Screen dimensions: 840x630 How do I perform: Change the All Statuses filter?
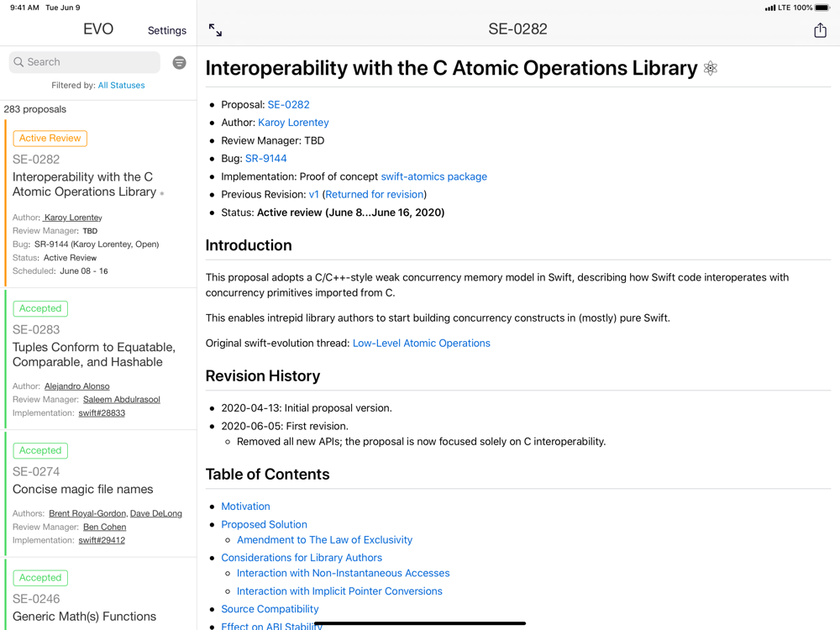click(121, 85)
